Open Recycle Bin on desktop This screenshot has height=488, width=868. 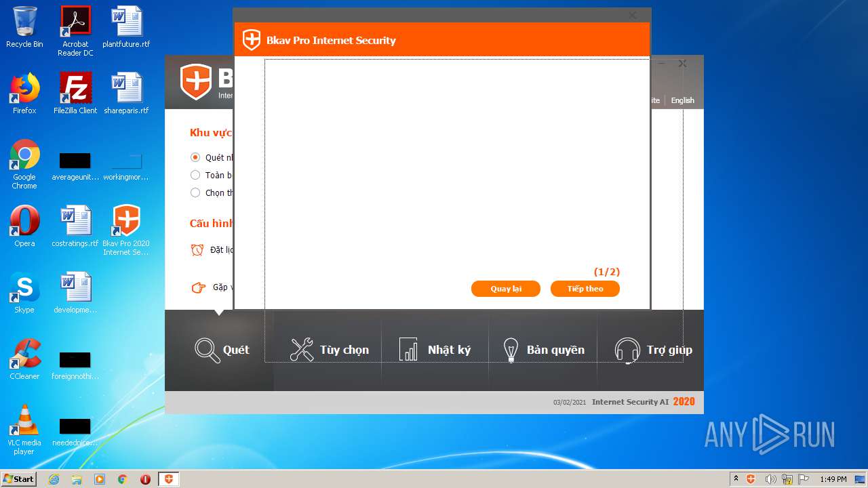[x=24, y=27]
